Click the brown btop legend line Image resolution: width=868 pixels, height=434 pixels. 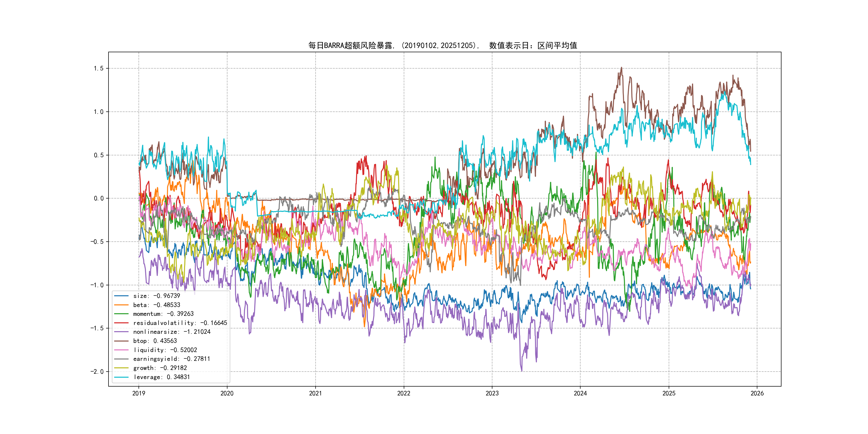(121, 341)
